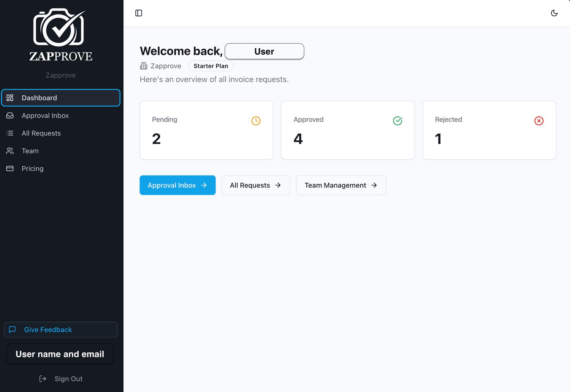The height and width of the screenshot is (392, 570).
Task: Click the blue Approval Inbox button
Action: pos(178,185)
